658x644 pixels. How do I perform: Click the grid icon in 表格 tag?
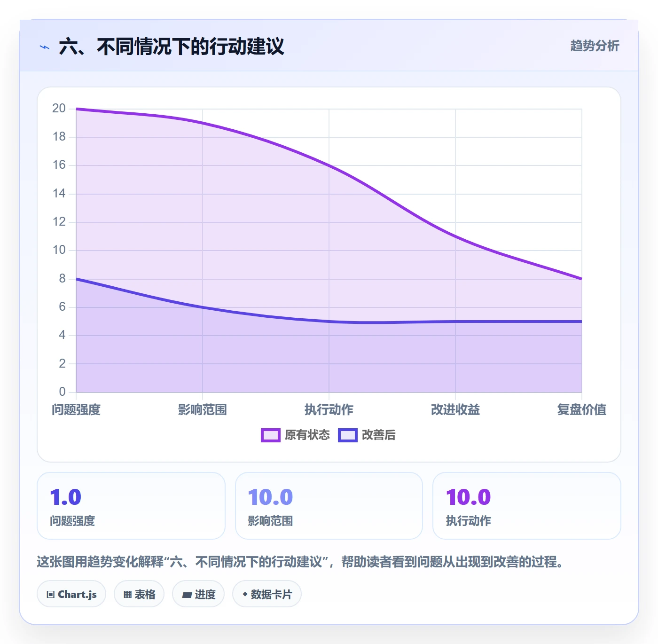click(x=127, y=595)
